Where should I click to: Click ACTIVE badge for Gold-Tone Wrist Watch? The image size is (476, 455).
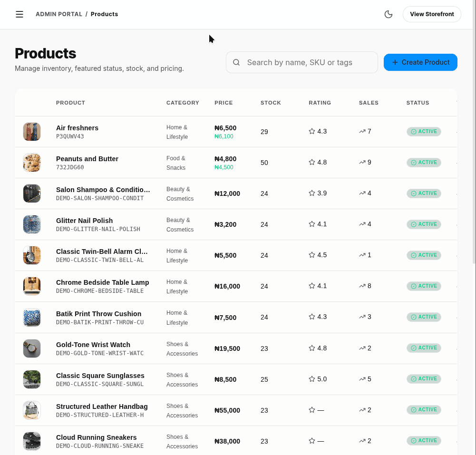(424, 348)
